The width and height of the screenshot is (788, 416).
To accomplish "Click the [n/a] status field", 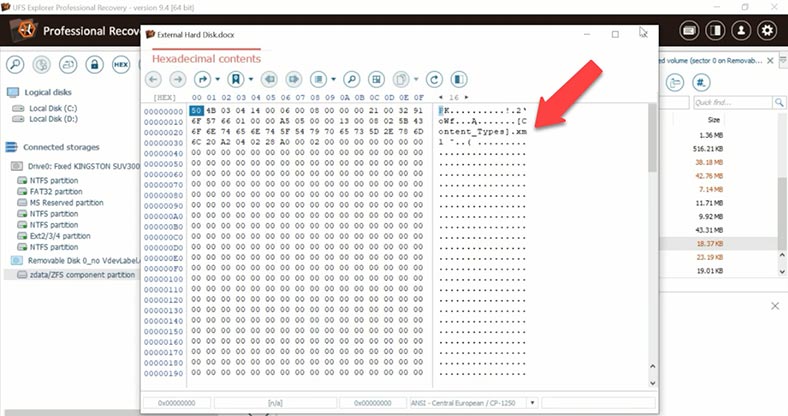I will click(275, 403).
